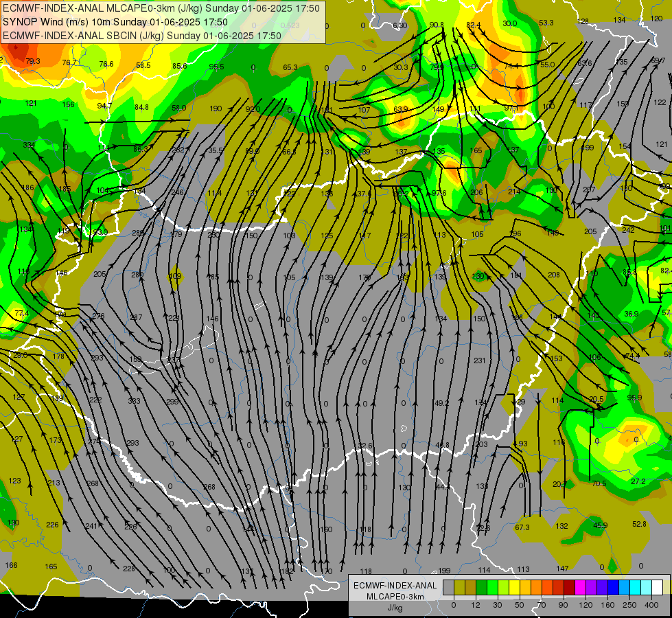Click the map value '85.6'

click(x=180, y=66)
